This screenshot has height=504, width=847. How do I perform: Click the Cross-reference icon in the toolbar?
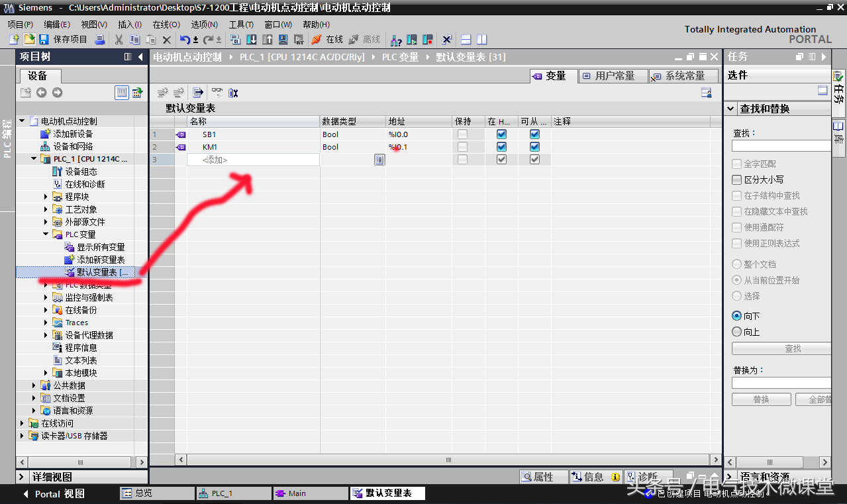[x=447, y=40]
